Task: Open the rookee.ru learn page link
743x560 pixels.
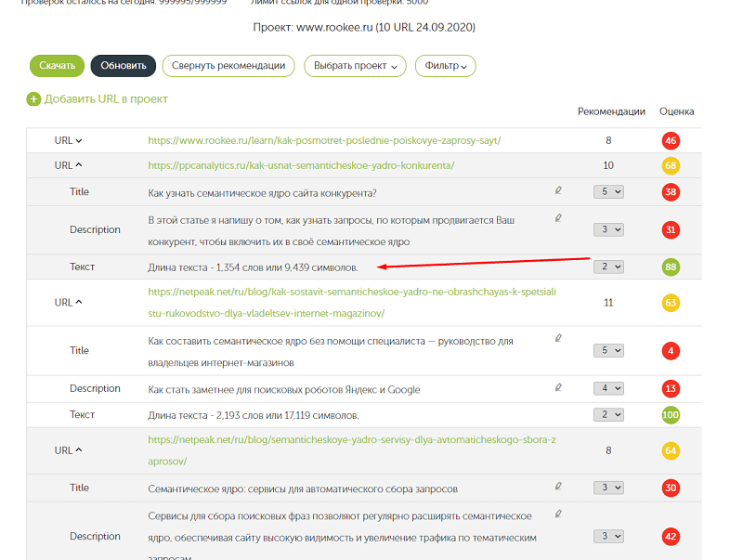Action: pyautogui.click(x=324, y=141)
